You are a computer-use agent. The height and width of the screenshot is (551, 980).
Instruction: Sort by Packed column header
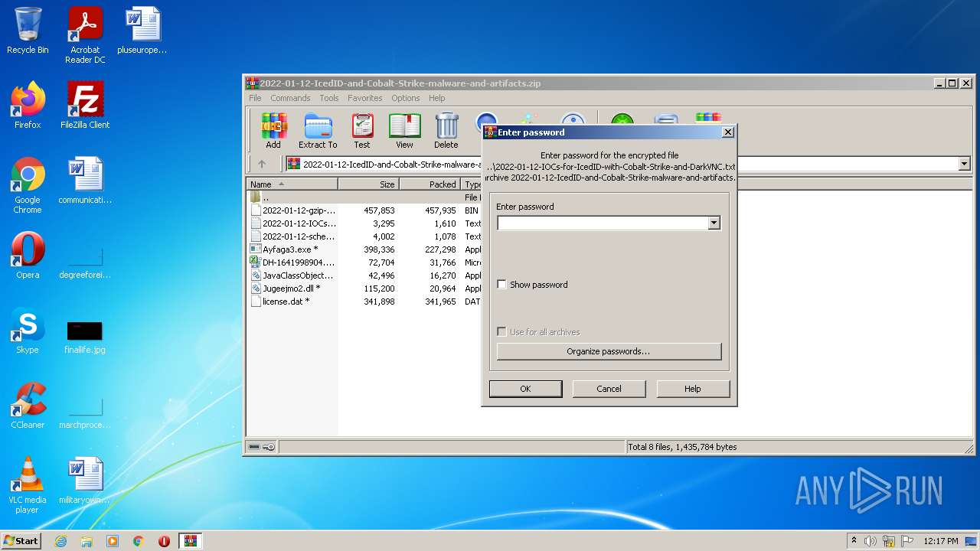[x=430, y=184]
